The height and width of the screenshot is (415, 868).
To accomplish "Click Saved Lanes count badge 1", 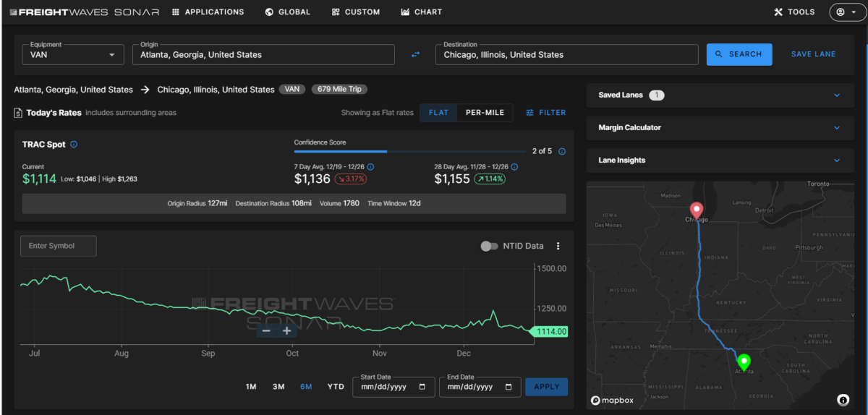I will (656, 95).
